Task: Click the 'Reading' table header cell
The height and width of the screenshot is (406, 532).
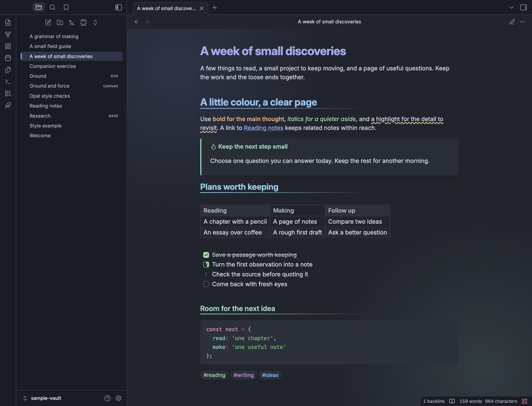Action: click(x=235, y=211)
